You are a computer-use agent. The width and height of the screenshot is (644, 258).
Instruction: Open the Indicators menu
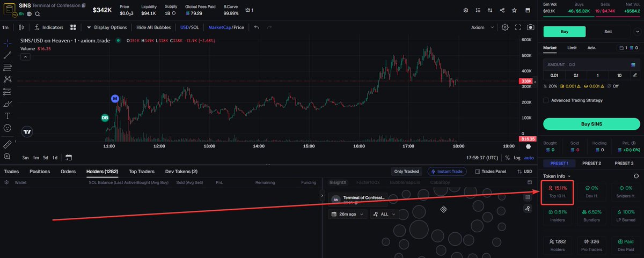click(x=48, y=27)
